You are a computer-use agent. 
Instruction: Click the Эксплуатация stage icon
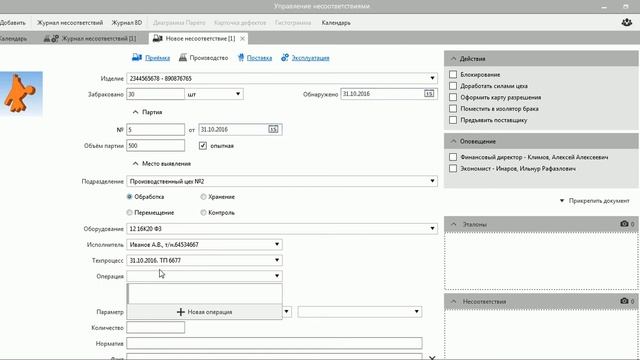284,58
